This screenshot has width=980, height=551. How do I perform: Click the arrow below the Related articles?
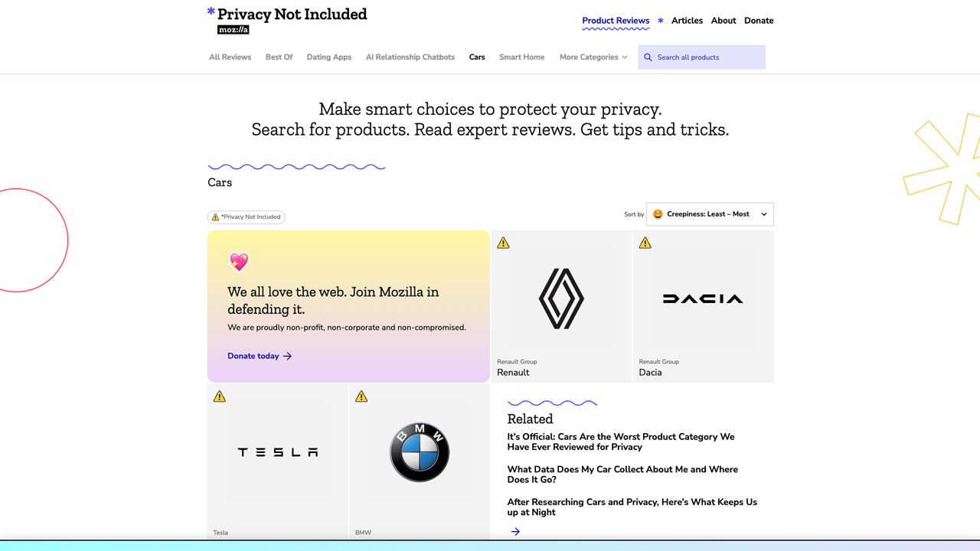pos(515,531)
